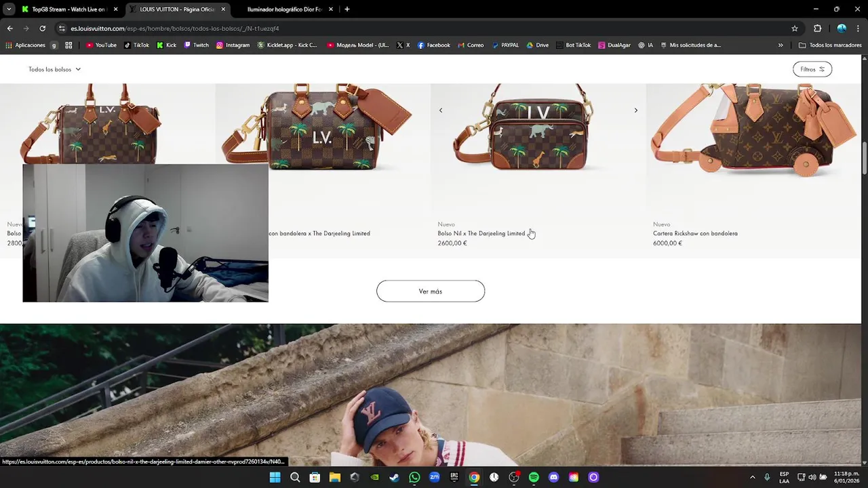Image resolution: width=868 pixels, height=488 pixels.
Task: Reload the Louis Vuitton page
Action: 42,28
